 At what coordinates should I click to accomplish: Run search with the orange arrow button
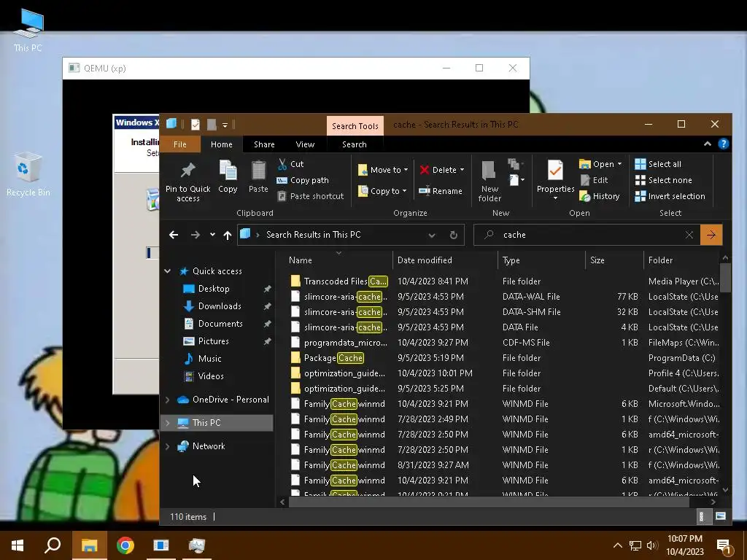tap(711, 235)
